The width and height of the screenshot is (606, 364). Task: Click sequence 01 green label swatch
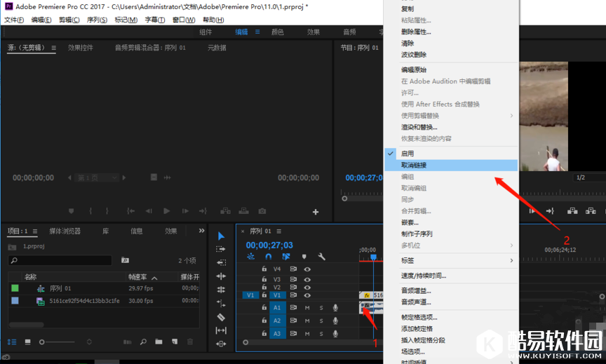click(15, 288)
